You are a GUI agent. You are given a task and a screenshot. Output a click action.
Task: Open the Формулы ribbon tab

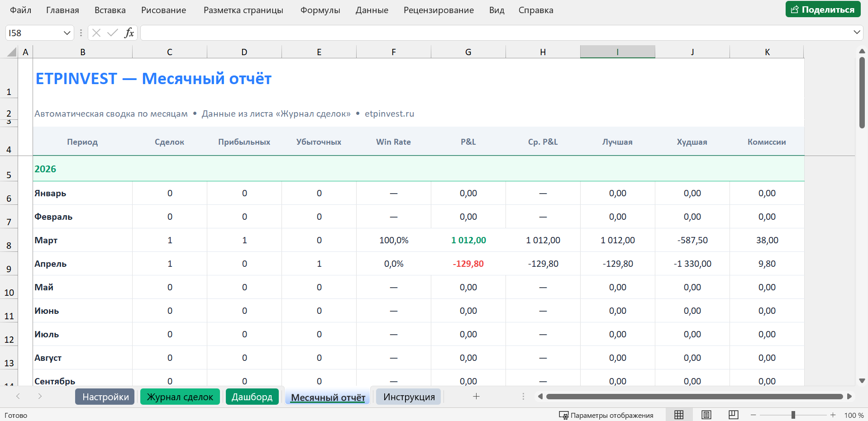click(320, 10)
